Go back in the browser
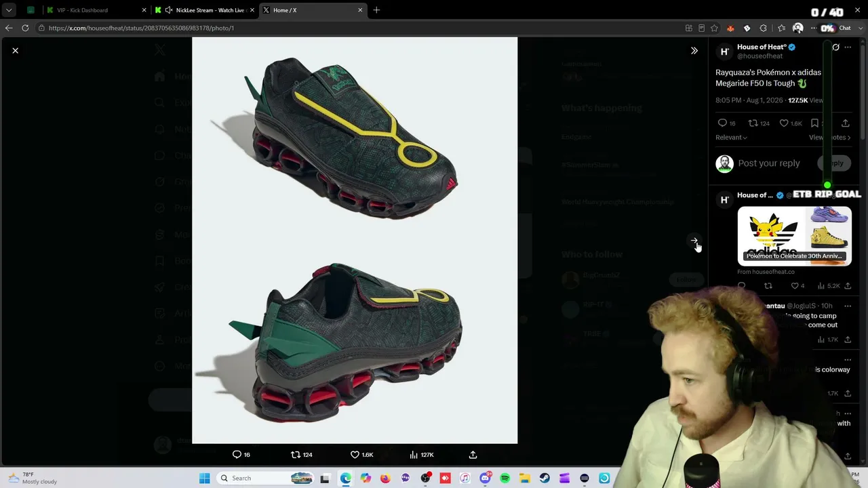 (x=9, y=28)
